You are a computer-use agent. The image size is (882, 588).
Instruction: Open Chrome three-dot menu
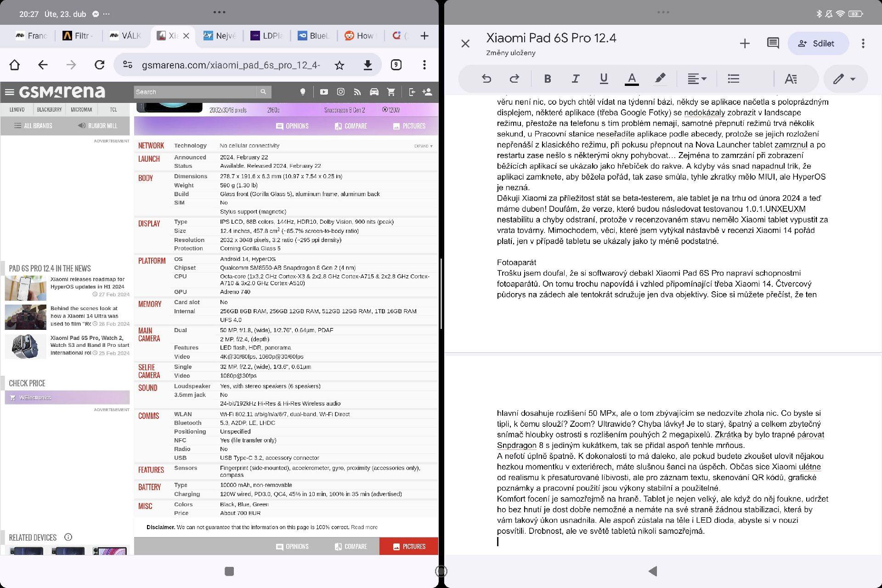click(424, 65)
